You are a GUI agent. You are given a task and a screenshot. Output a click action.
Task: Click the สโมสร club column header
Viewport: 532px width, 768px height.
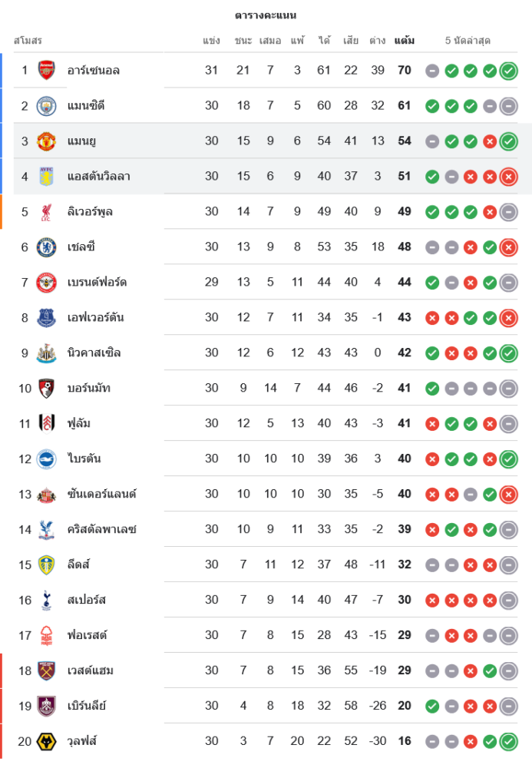pyautogui.click(x=28, y=41)
